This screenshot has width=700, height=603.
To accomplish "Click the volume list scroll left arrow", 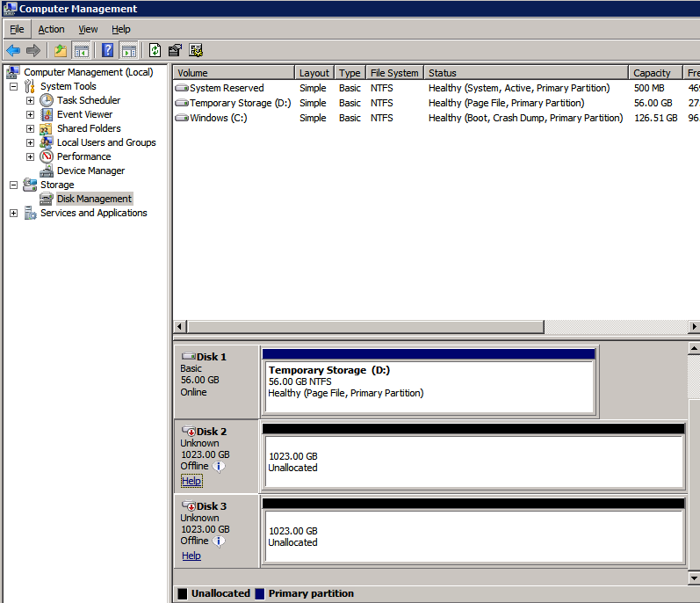I will coord(180,327).
